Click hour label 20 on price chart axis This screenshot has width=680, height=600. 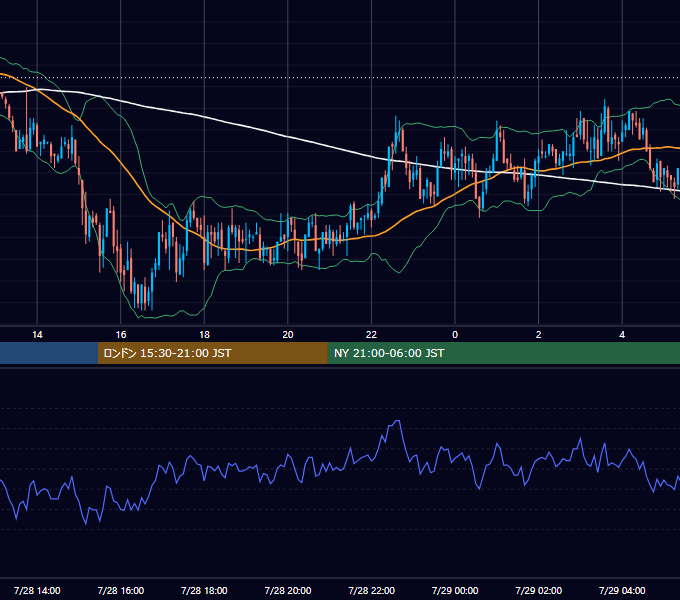point(288,335)
